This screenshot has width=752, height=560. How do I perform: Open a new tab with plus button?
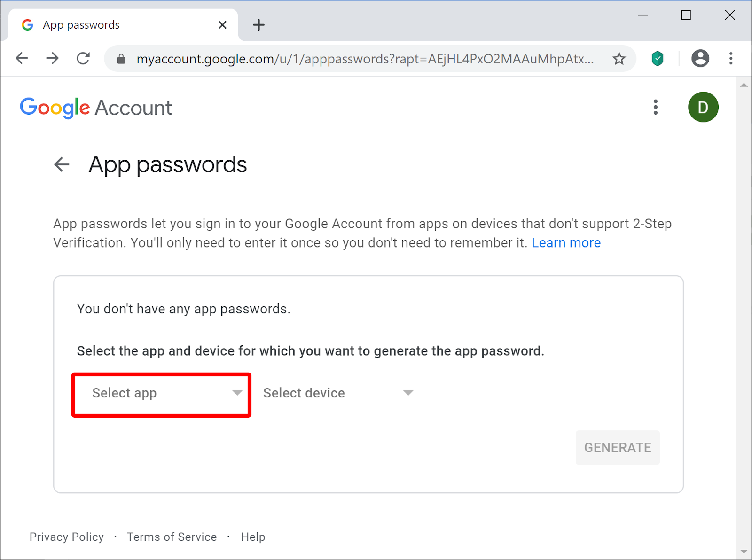pos(258,25)
